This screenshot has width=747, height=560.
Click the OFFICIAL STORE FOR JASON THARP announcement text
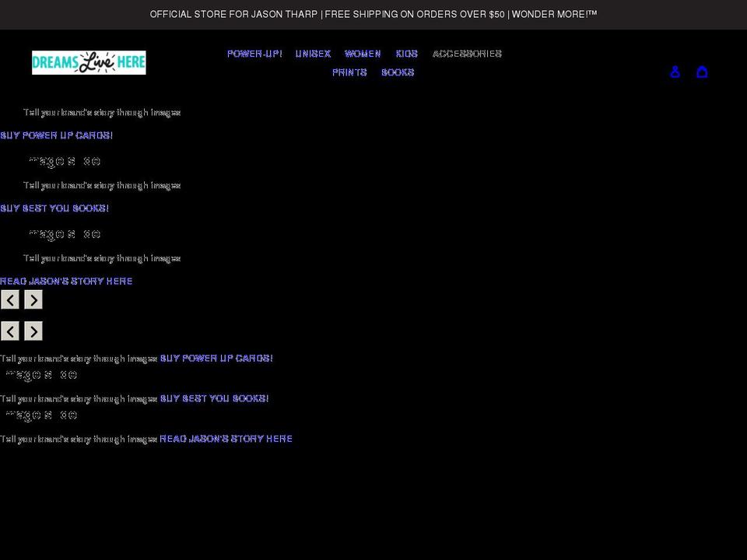373,14
